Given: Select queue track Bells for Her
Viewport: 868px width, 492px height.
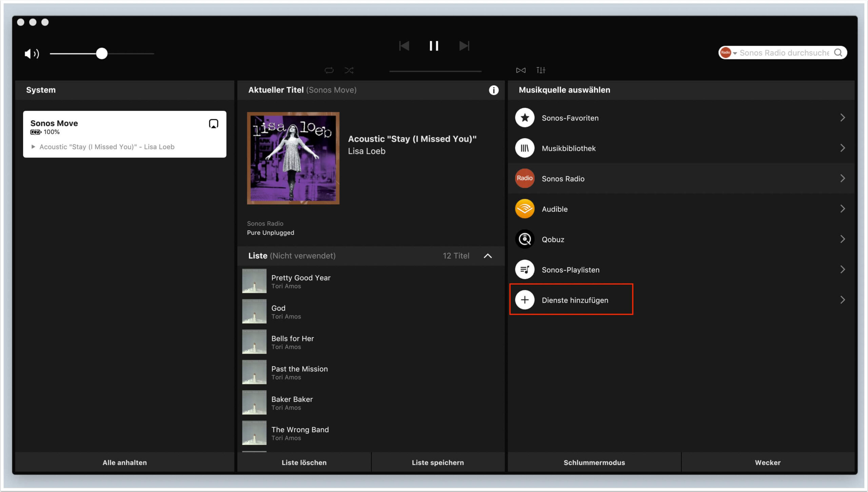Looking at the screenshot, I should coord(371,342).
